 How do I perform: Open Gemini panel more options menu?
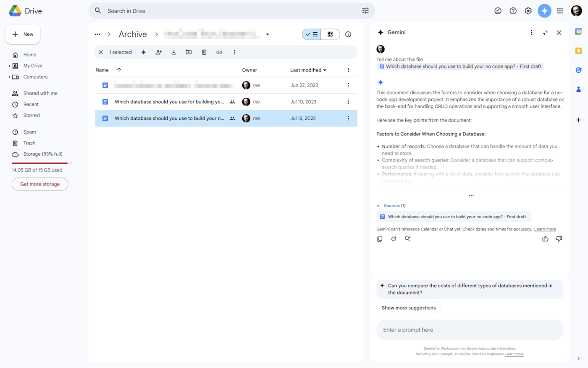point(531,33)
